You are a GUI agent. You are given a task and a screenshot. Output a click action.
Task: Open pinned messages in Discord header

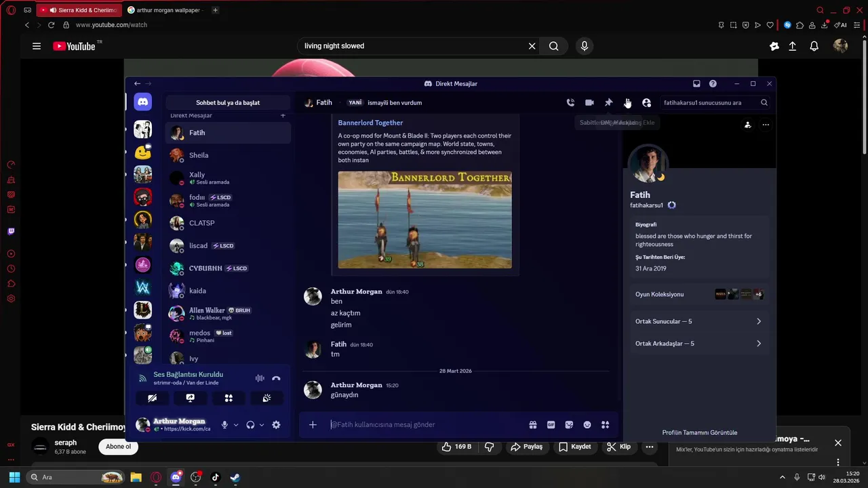click(608, 102)
